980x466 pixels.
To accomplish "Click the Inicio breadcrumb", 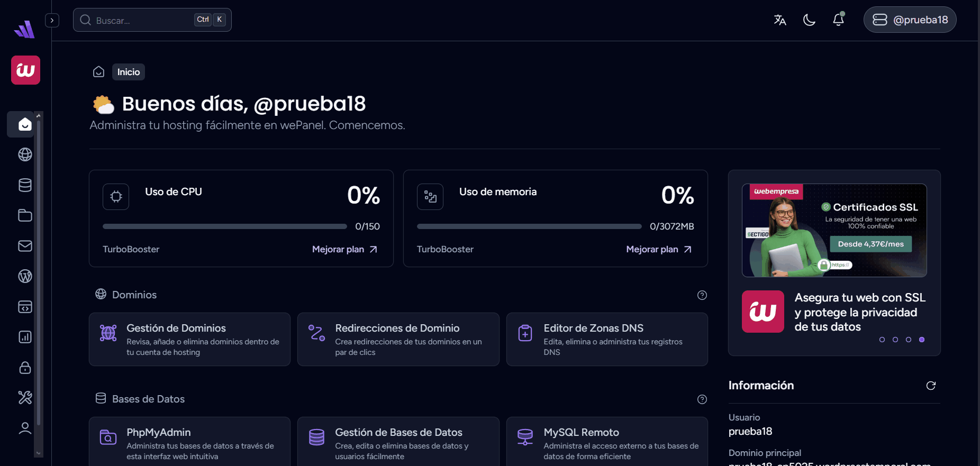I will tap(129, 72).
